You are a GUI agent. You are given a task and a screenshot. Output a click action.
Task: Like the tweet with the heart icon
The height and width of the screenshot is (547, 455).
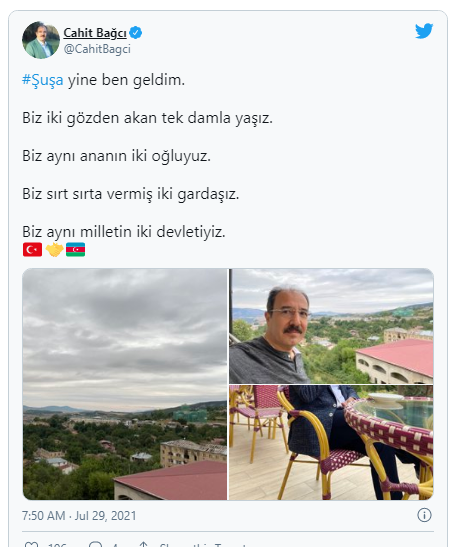[x=31, y=545]
